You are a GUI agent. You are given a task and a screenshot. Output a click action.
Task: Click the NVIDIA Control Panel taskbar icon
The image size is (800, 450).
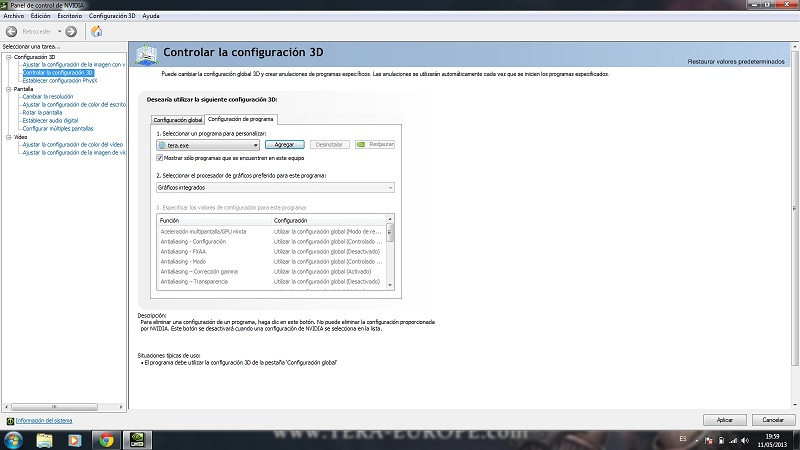pyautogui.click(x=137, y=440)
